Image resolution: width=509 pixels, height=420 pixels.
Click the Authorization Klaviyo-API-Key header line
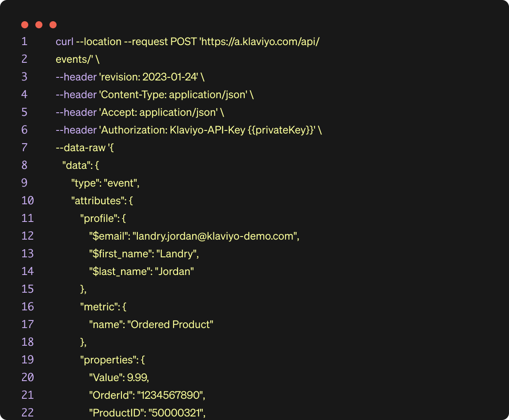click(189, 130)
